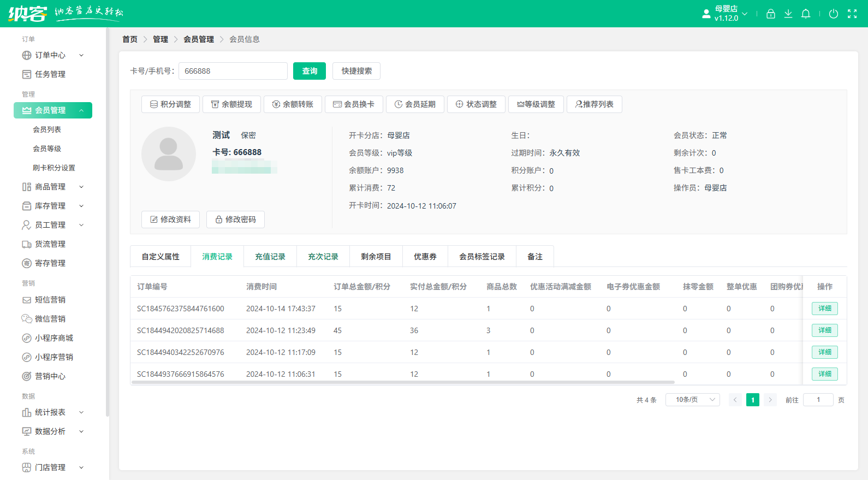Switch to the 优惠券 tab
868x480 pixels.
pyautogui.click(x=425, y=257)
